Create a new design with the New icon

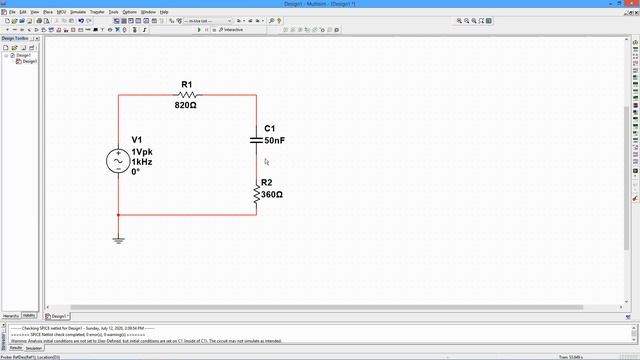click(7, 21)
